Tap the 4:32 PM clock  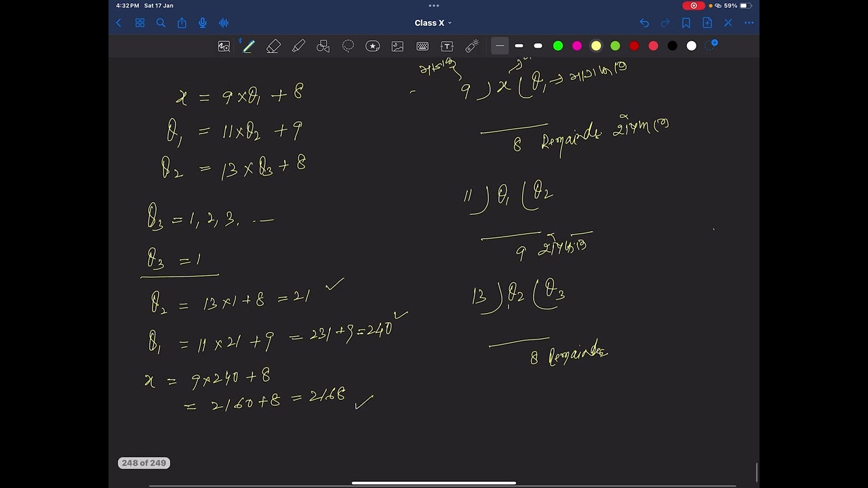pyautogui.click(x=127, y=5)
